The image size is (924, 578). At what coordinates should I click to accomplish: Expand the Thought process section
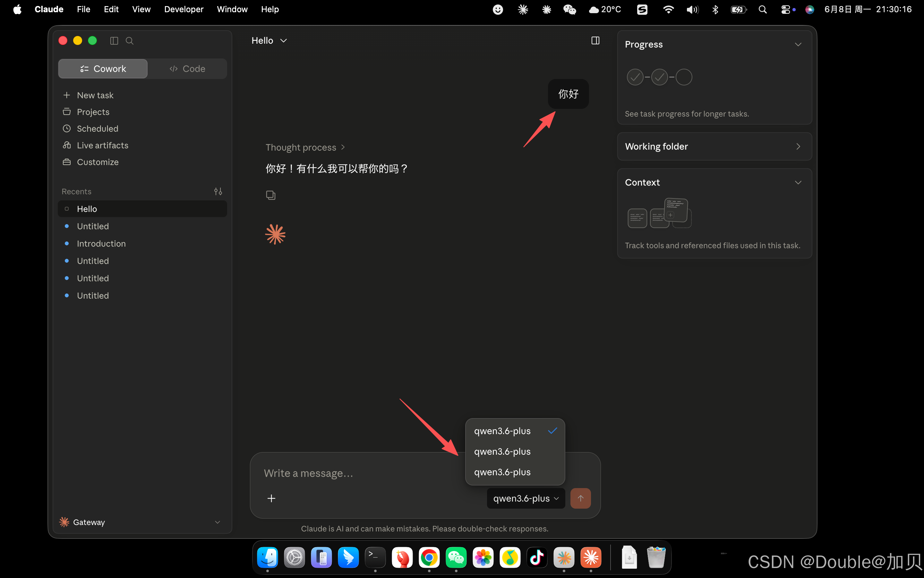pyautogui.click(x=305, y=148)
